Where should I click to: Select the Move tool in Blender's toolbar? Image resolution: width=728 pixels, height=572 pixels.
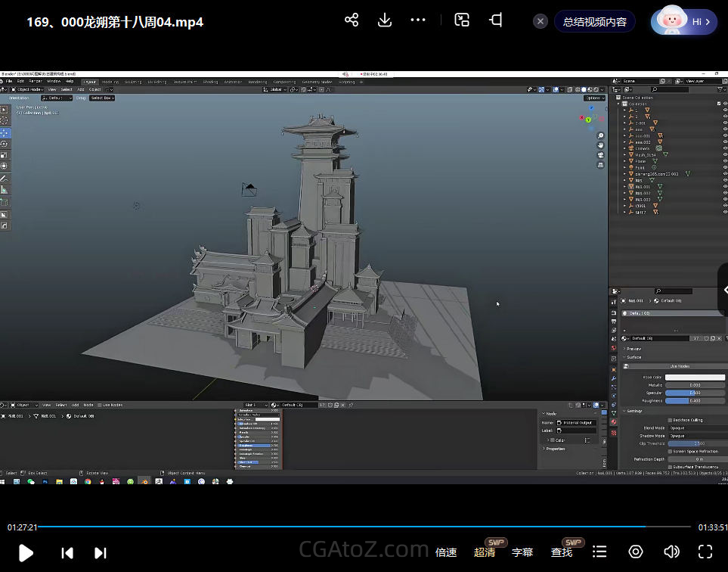click(5, 132)
